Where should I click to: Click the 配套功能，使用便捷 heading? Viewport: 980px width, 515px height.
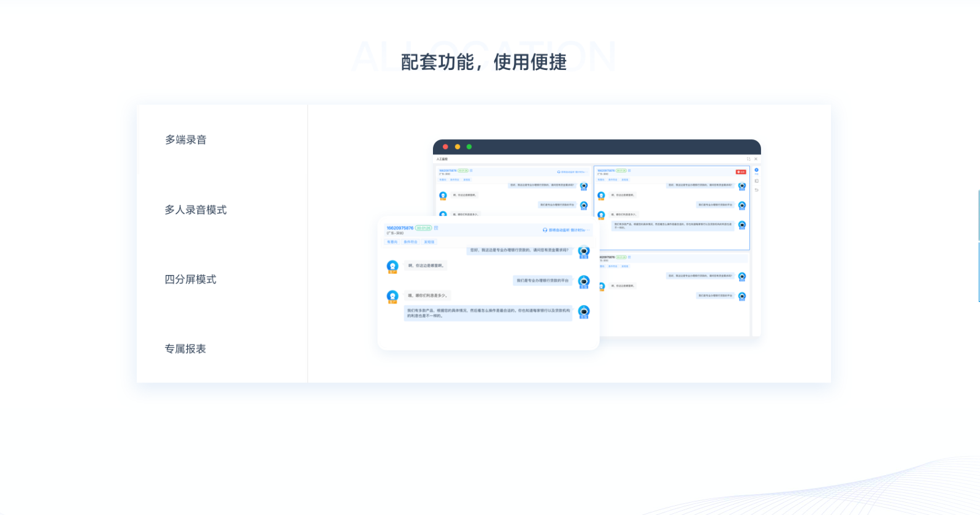click(x=484, y=62)
